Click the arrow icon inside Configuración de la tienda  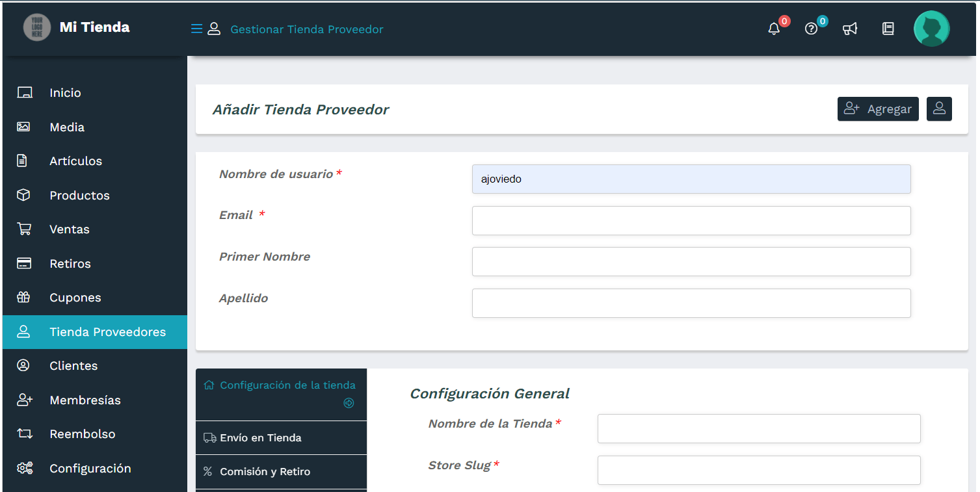click(349, 403)
